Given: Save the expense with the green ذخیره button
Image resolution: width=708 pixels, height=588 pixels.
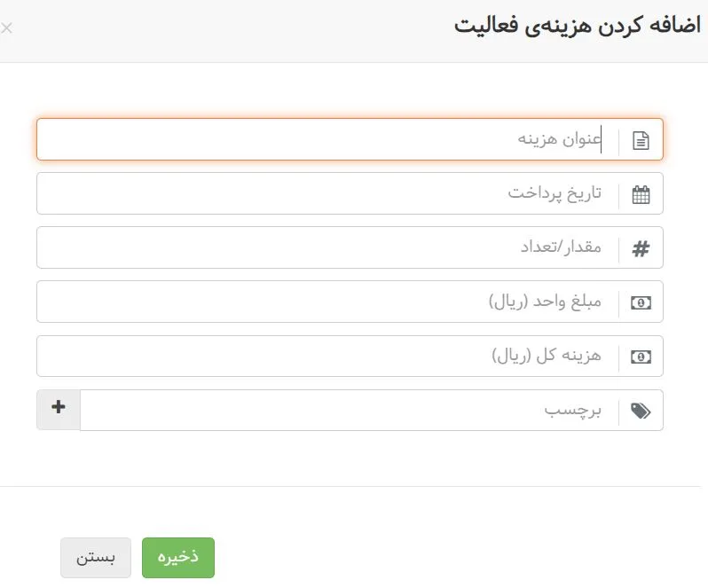Looking at the screenshot, I should [178, 558].
